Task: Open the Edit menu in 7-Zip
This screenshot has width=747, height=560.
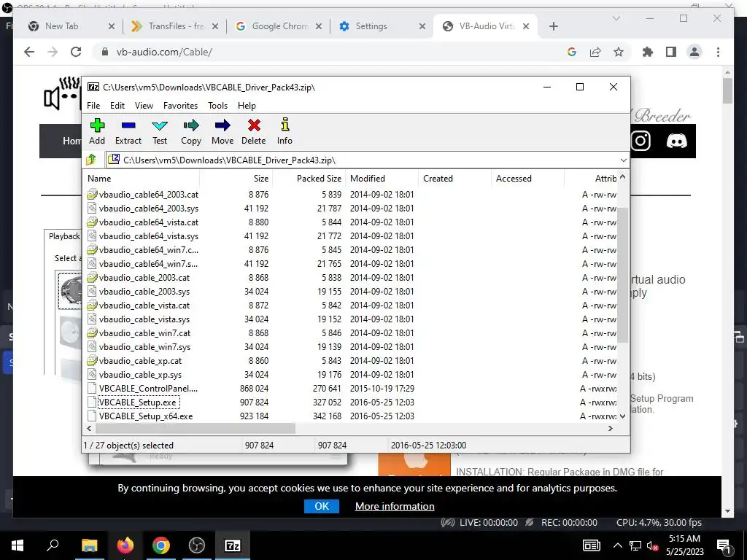Action: pyautogui.click(x=117, y=106)
